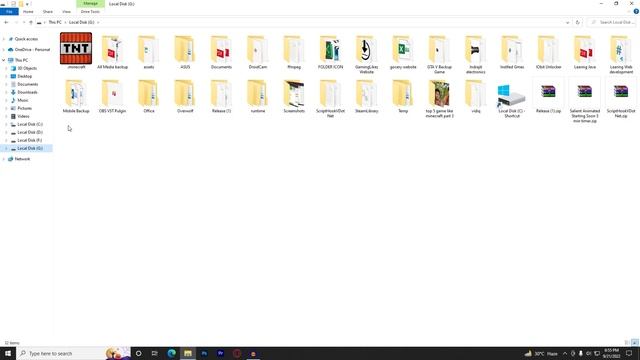Select the ASUS folder
The width and height of the screenshot is (640, 360).
pyautogui.click(x=185, y=52)
